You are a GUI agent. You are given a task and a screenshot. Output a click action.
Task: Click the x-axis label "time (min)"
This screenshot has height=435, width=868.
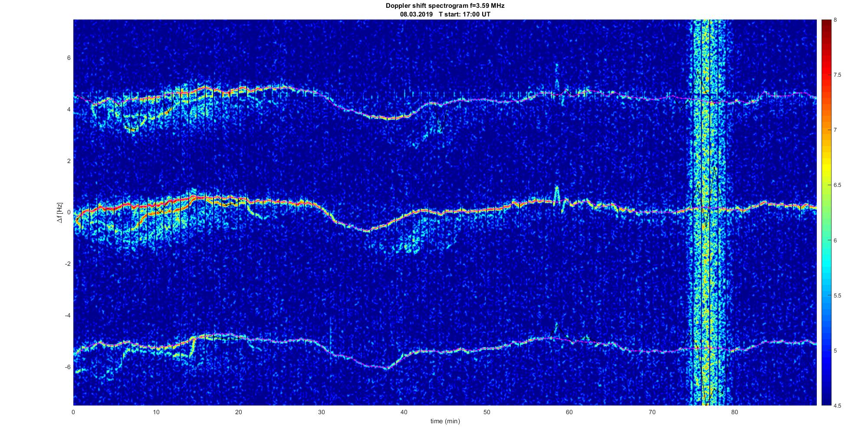(445, 421)
